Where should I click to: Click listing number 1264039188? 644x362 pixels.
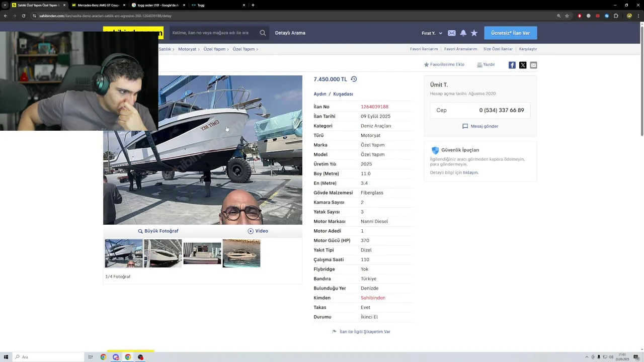374,107
